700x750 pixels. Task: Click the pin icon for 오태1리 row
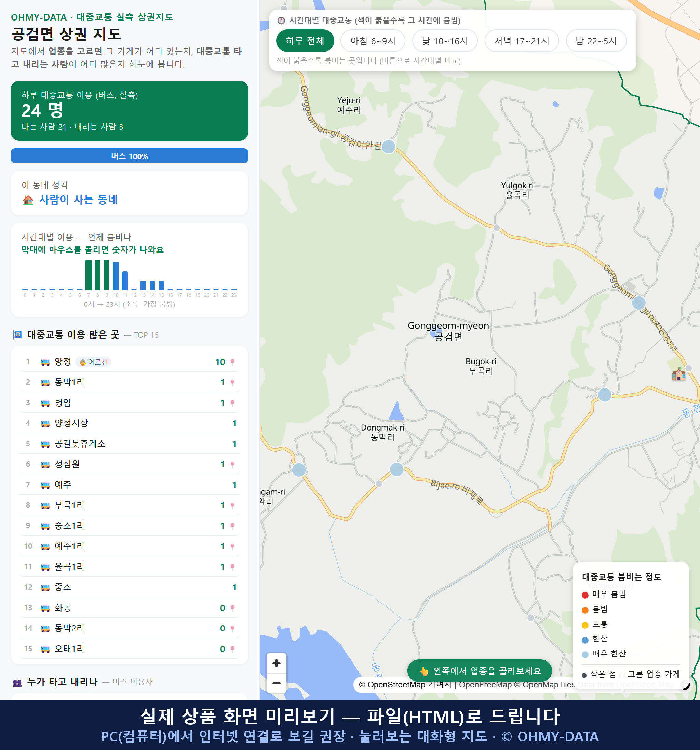pyautogui.click(x=232, y=649)
